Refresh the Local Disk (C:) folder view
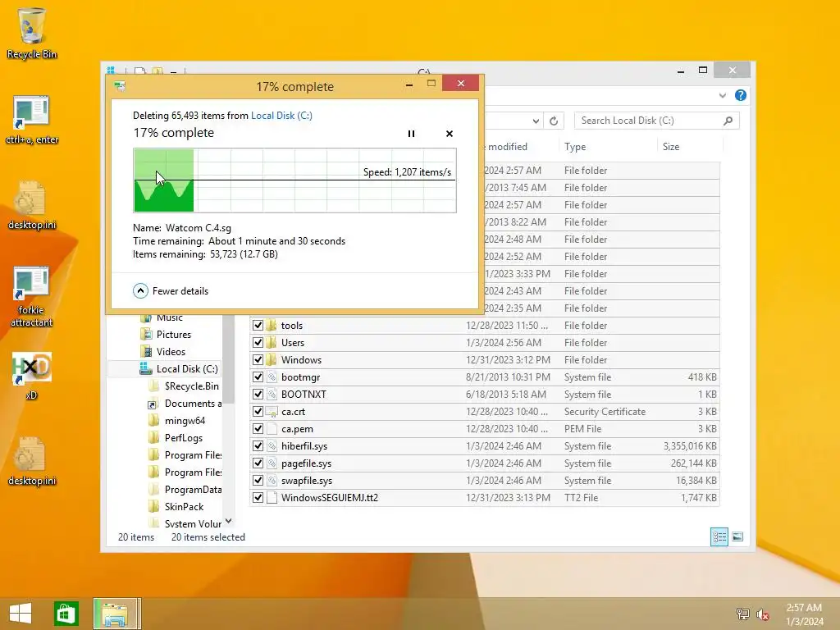The width and height of the screenshot is (840, 630). (554, 121)
